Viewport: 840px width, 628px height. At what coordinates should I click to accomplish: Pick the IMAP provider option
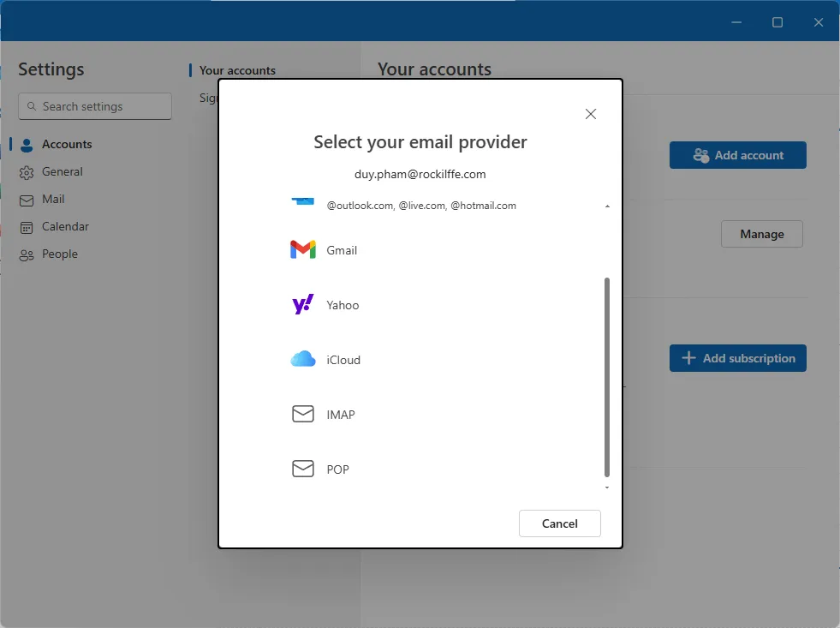tap(339, 415)
